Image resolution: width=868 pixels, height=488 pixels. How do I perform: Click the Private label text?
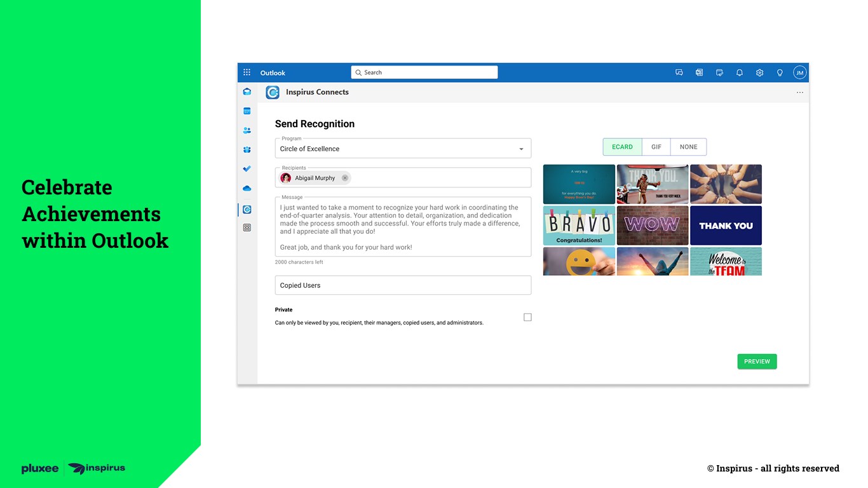pos(283,310)
